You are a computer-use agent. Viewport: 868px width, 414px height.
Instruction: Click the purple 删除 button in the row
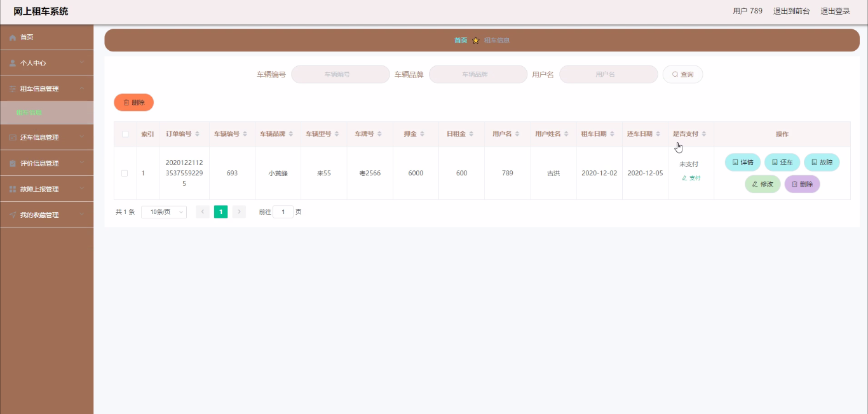(x=802, y=184)
